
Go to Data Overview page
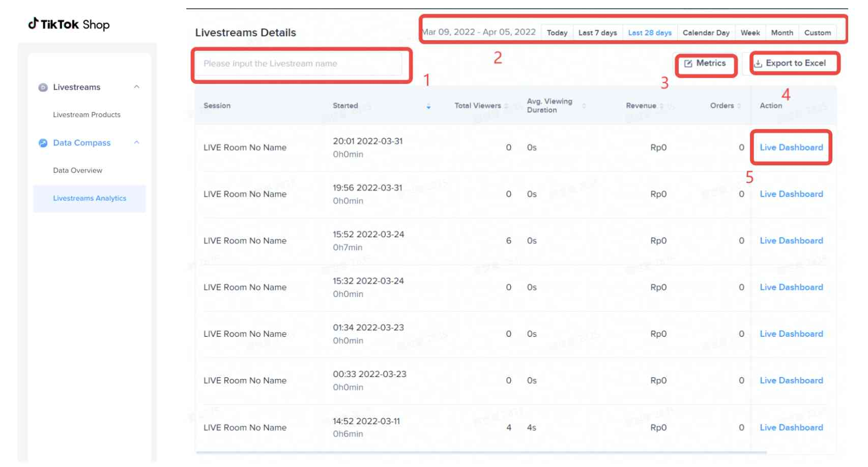77,170
